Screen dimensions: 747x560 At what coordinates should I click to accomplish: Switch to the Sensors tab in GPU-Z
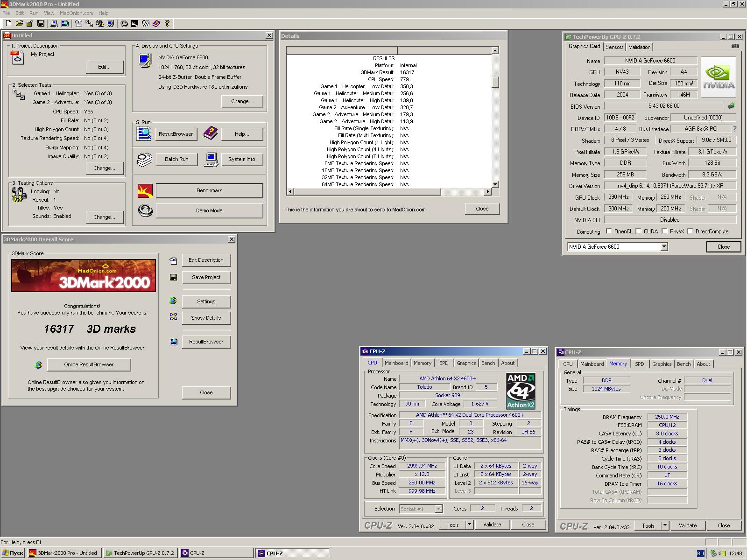[614, 47]
